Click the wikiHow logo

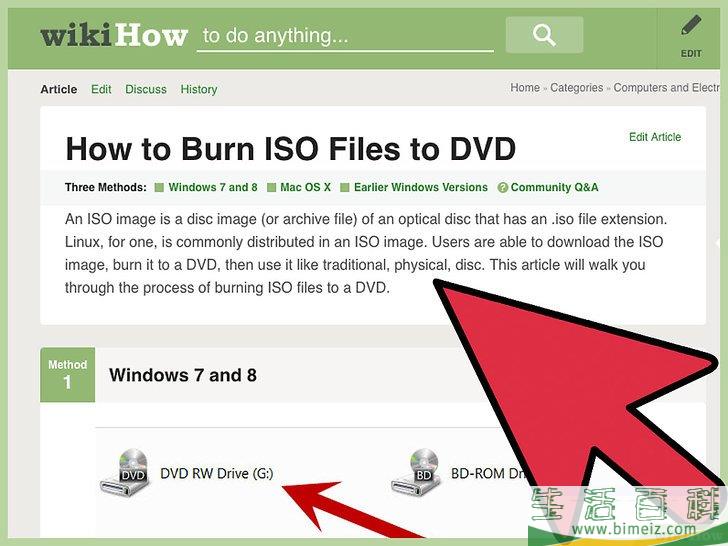point(114,36)
